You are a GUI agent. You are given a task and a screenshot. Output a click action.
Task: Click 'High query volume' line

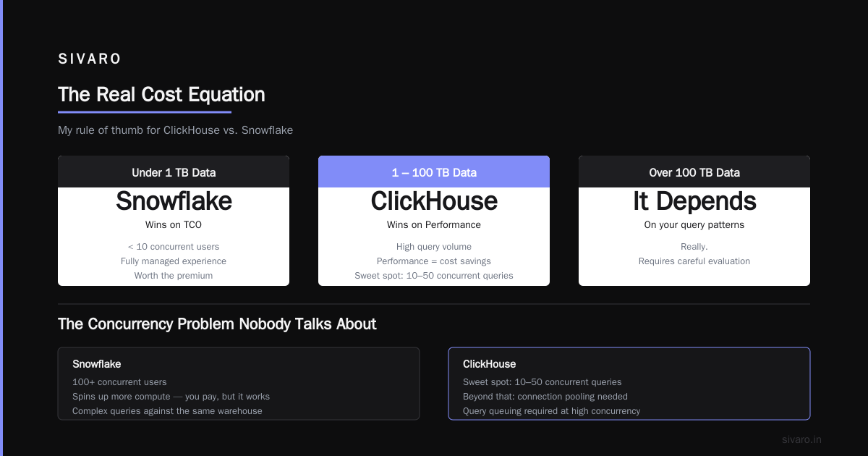tap(434, 247)
